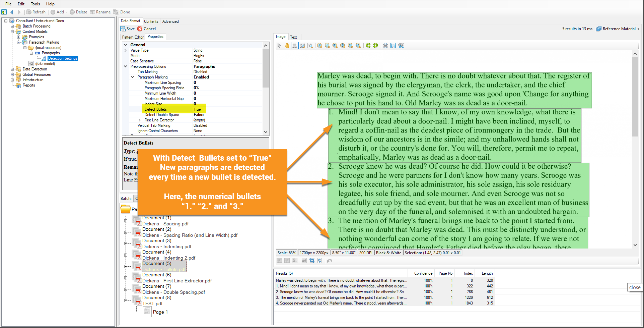Expand the Batch Processing tree node
Screen dimensions: 644x328
click(12, 26)
